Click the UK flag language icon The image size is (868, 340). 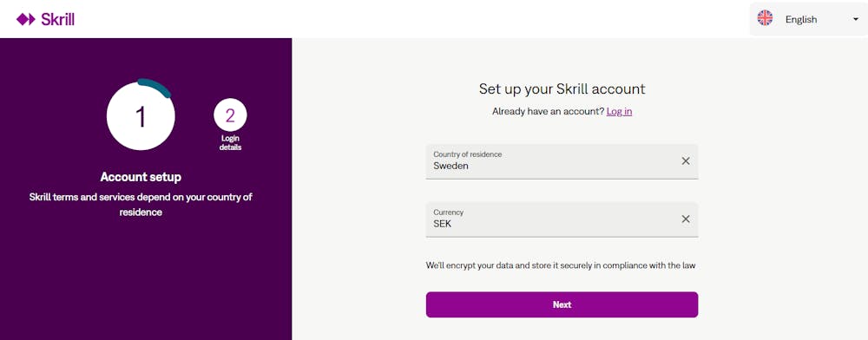tap(765, 19)
